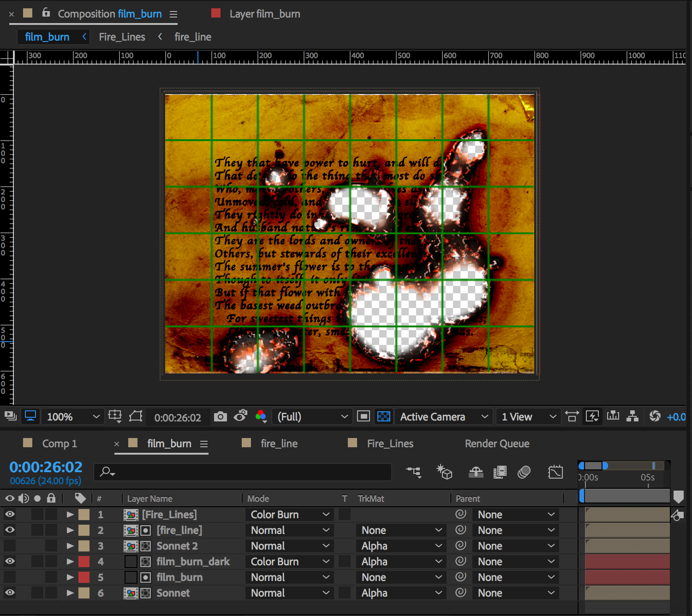Open Composition Mini-Flowchart in timeline
Viewport: 692px width, 616px height.
[x=414, y=472]
